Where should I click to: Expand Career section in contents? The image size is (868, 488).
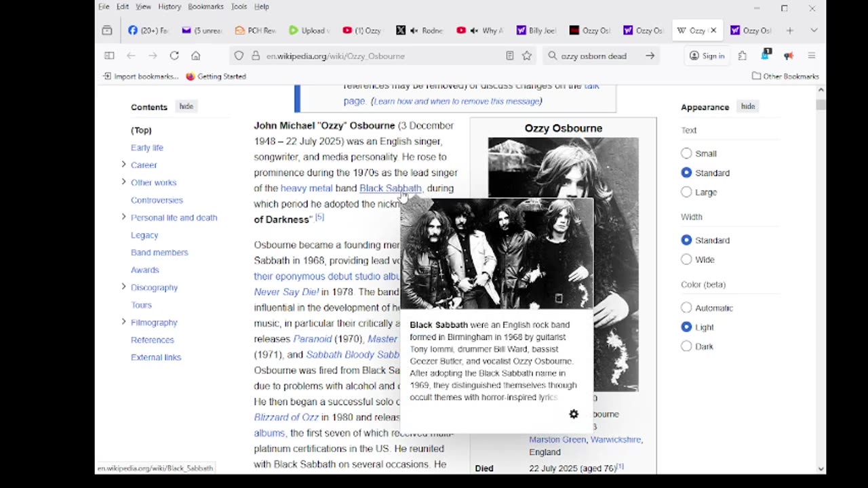coord(123,164)
